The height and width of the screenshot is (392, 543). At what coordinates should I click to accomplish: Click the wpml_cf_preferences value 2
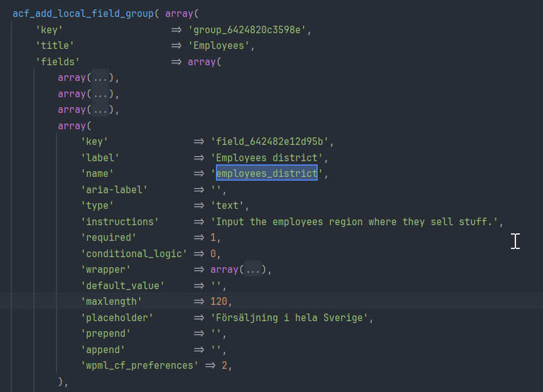(224, 366)
